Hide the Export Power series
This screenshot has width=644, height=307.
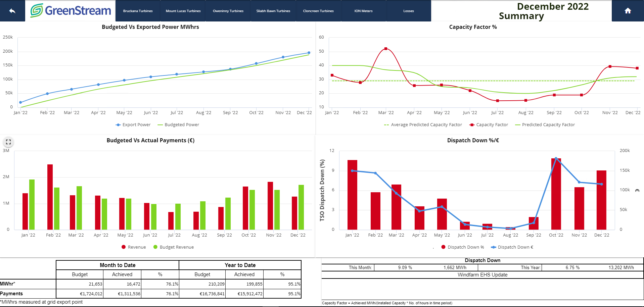coord(133,124)
